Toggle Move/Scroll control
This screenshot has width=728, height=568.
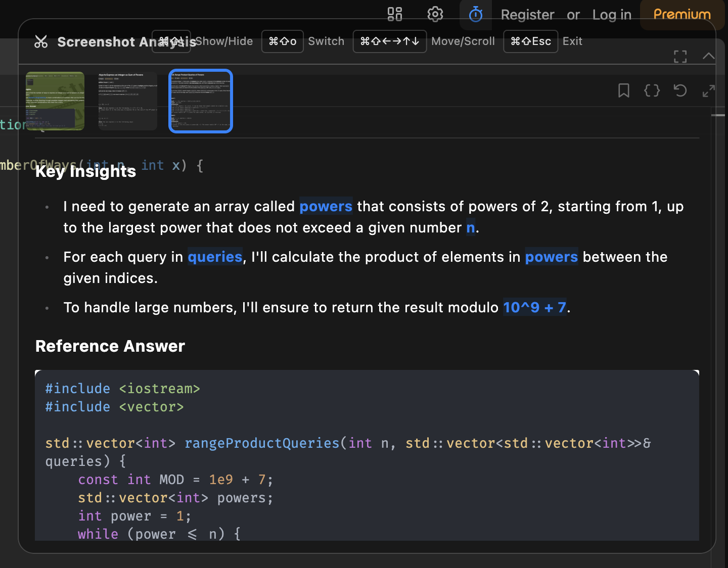tap(463, 41)
